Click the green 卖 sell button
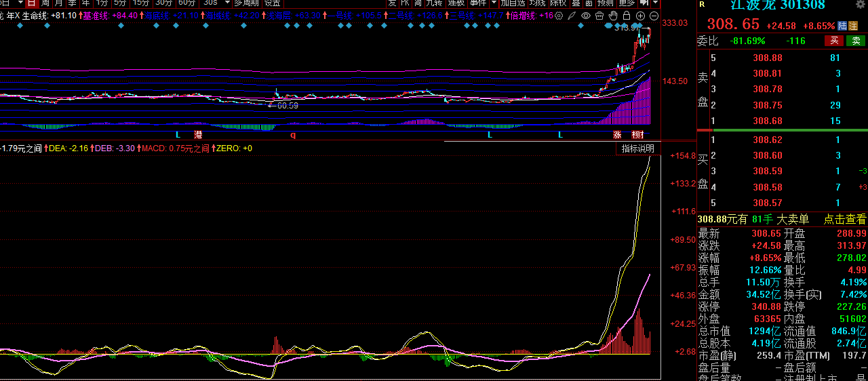This screenshot has height=381, width=868. [x=856, y=41]
